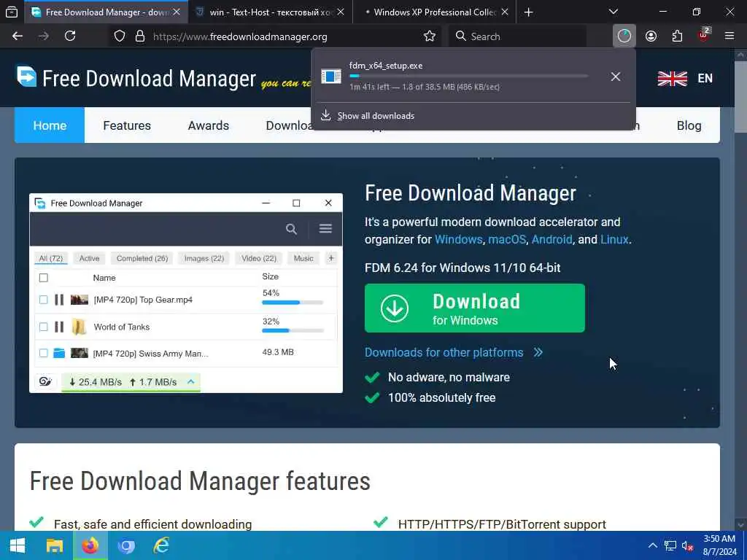Open the tracking protection shield icon
Viewport: 747px width, 560px height.
coord(120,36)
